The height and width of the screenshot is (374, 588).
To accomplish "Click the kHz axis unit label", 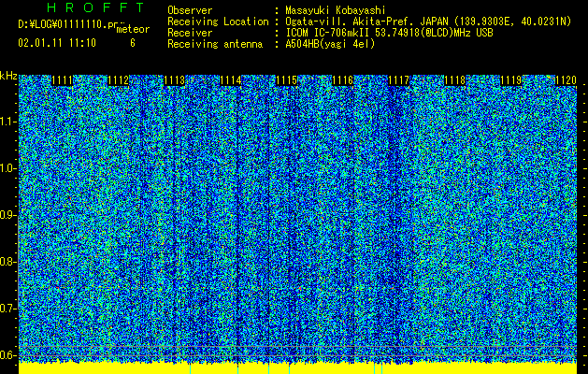I will click(8, 76).
